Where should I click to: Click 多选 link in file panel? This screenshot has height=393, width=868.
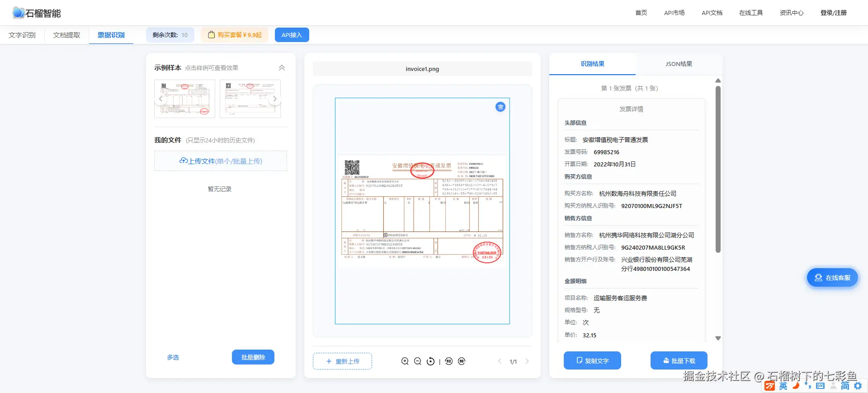click(173, 357)
